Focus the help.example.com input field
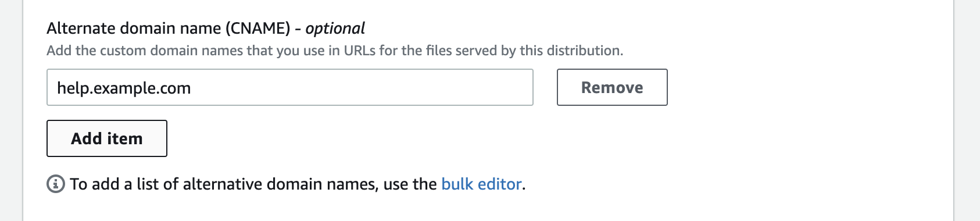980x221 pixels. pyautogui.click(x=289, y=87)
